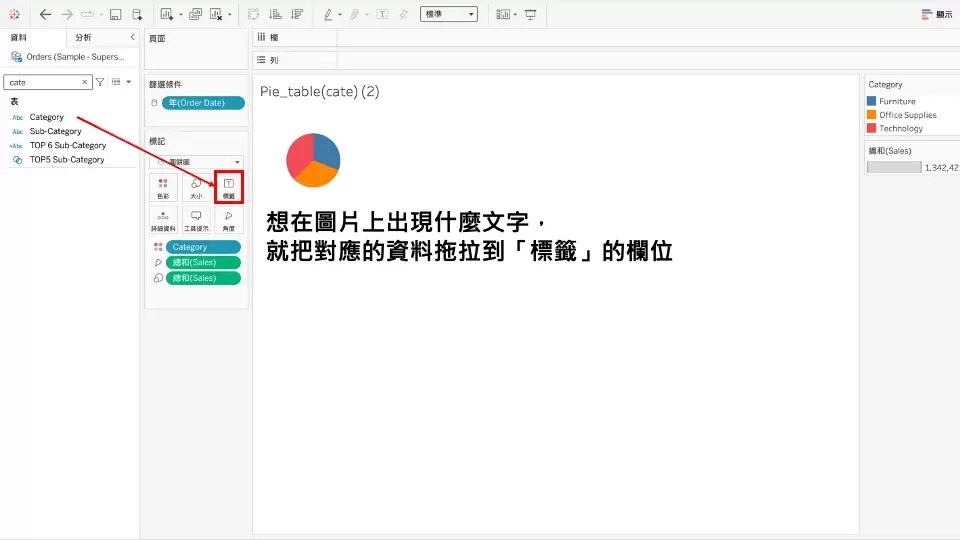This screenshot has height=540, width=960.
Task: Click the 角度 angle marks button
Action: click(228, 220)
